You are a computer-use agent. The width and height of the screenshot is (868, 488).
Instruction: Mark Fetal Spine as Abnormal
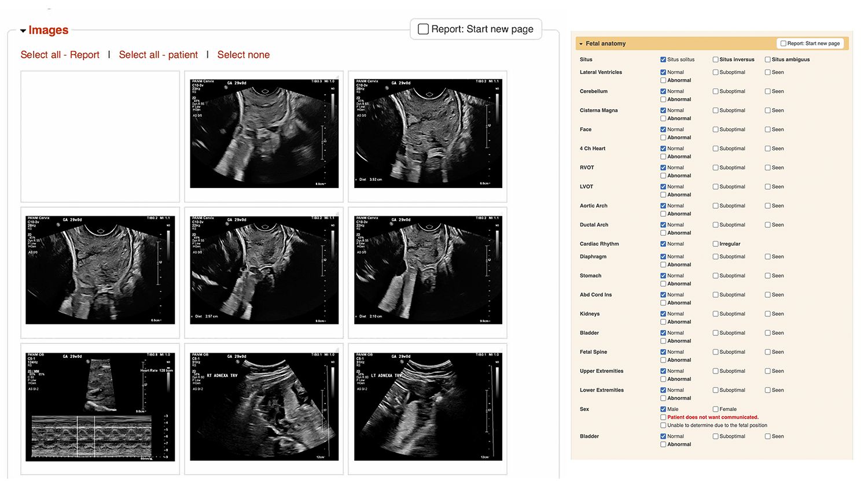pos(663,360)
